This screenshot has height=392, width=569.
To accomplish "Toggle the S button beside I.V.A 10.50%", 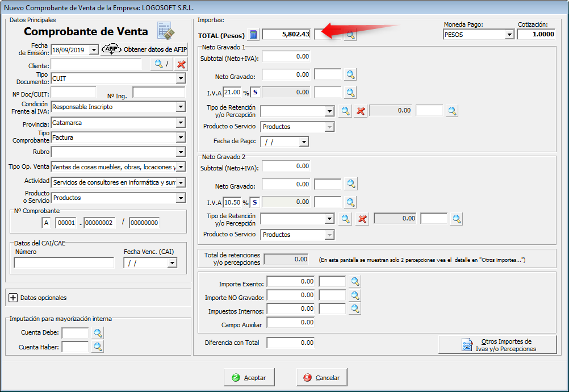I will pyautogui.click(x=255, y=202).
